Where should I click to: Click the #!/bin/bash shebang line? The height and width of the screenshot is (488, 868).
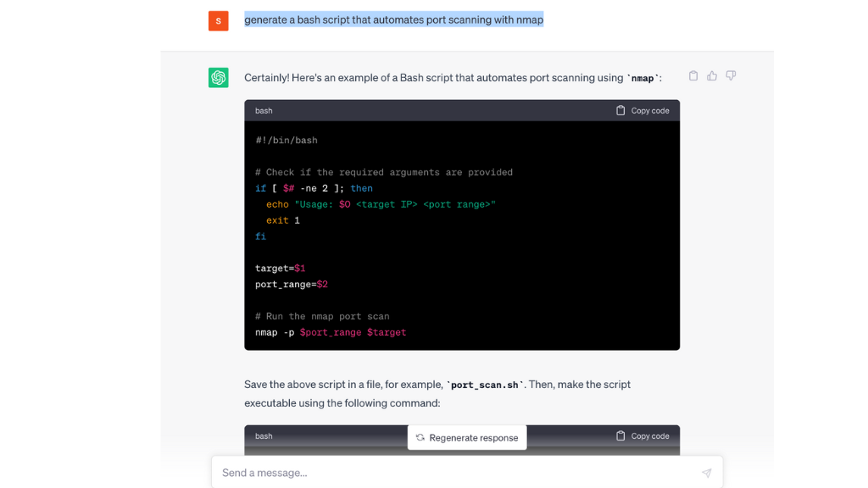pyautogui.click(x=287, y=141)
